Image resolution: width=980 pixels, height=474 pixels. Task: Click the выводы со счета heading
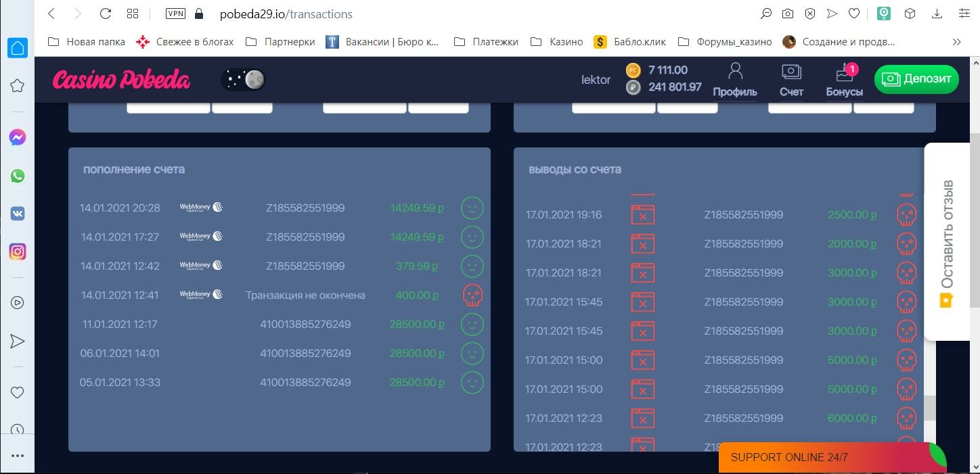(x=575, y=169)
